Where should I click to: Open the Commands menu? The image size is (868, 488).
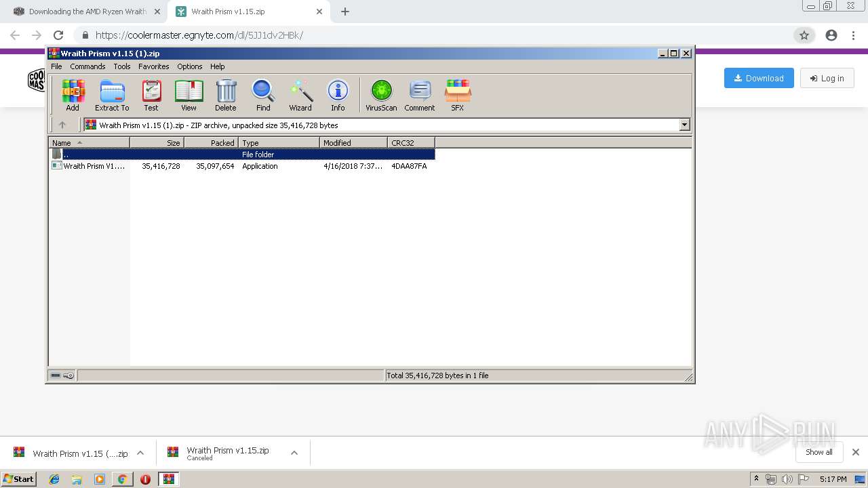(x=87, y=66)
